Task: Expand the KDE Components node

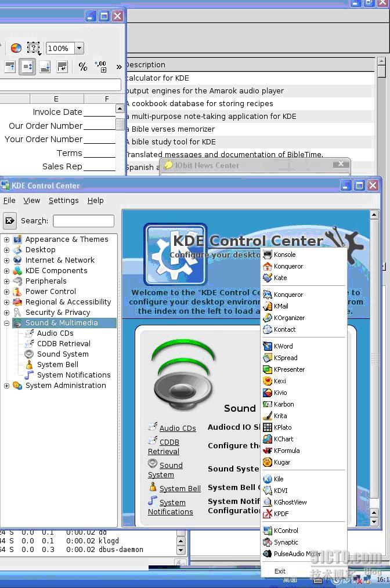Action: [6, 271]
